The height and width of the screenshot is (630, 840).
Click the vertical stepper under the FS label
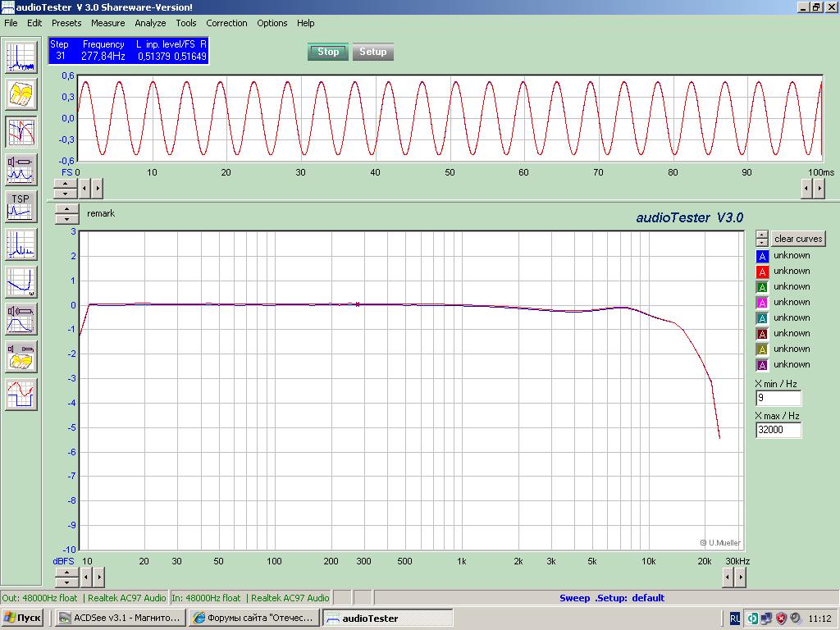click(x=65, y=189)
